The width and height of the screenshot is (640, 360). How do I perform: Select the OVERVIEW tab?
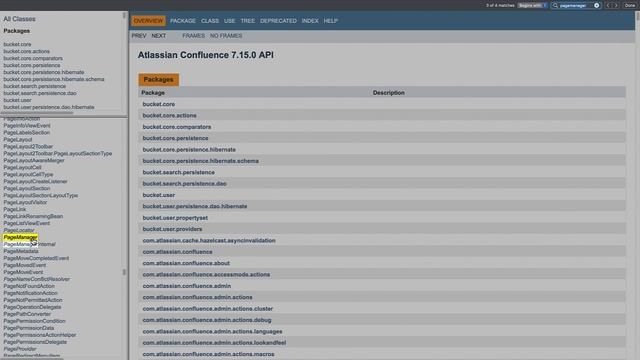tap(148, 21)
